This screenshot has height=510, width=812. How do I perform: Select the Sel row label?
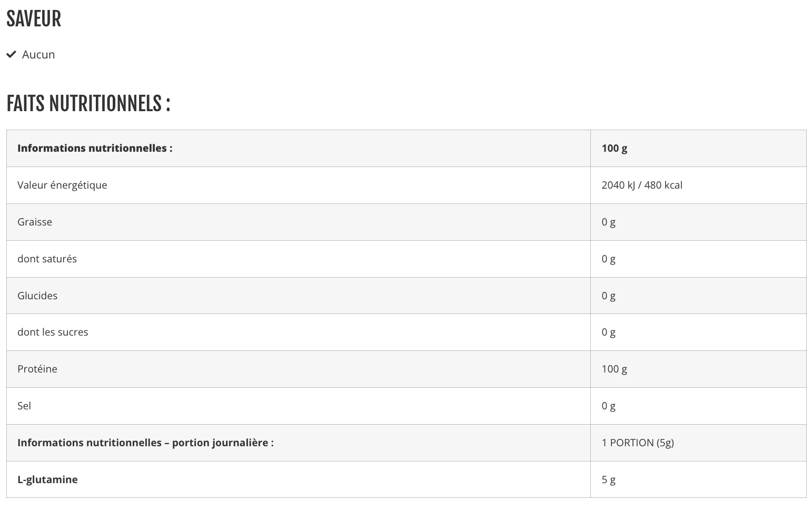pos(24,406)
